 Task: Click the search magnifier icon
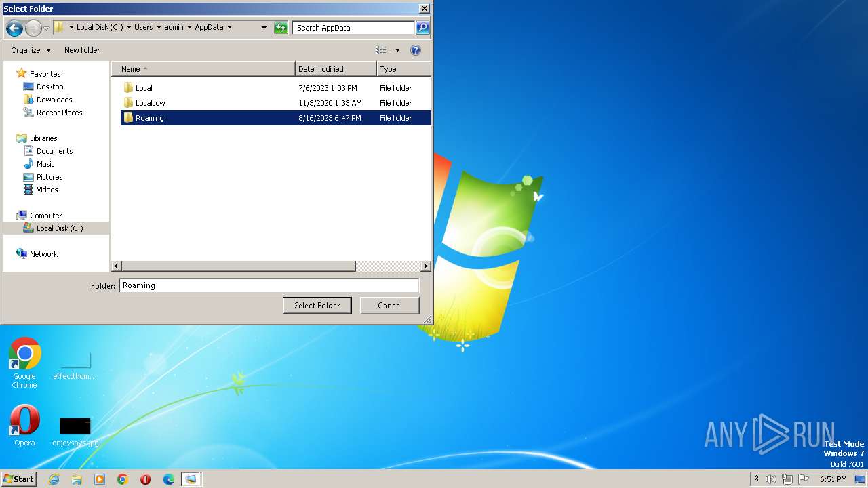pos(422,28)
